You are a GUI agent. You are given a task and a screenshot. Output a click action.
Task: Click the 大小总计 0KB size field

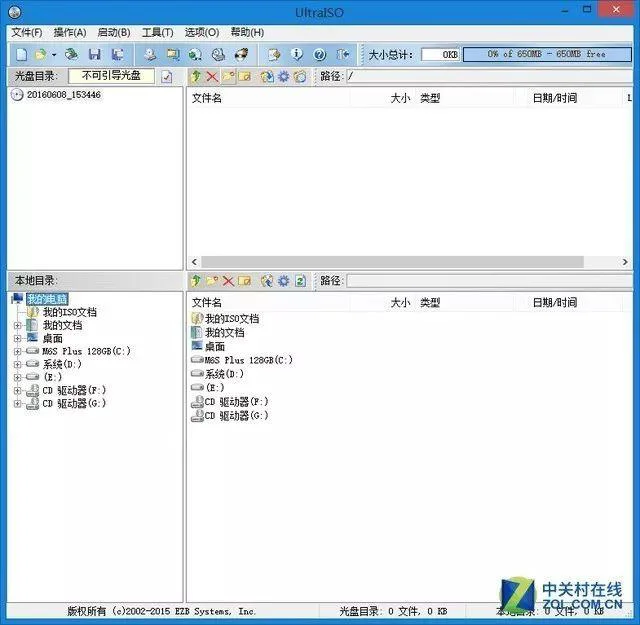tap(440, 54)
